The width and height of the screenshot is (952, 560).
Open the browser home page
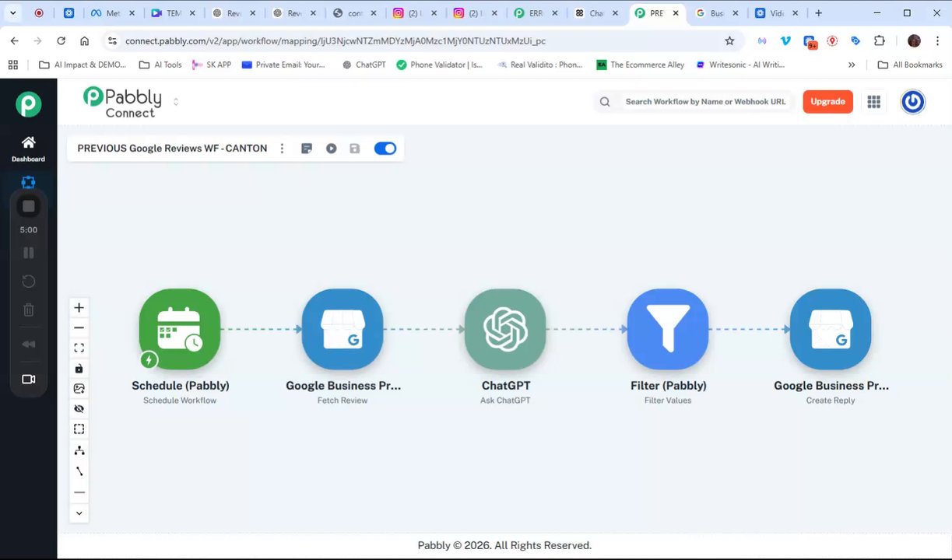click(84, 41)
